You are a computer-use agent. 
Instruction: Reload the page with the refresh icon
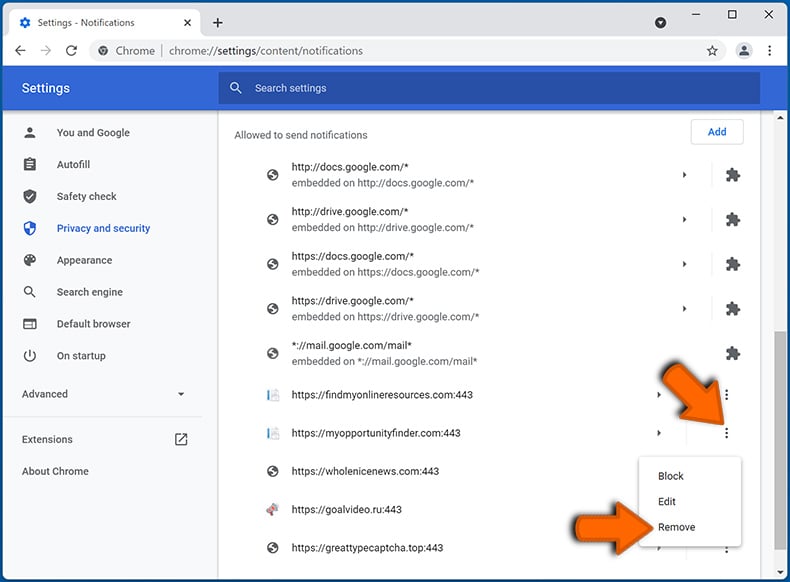[72, 50]
